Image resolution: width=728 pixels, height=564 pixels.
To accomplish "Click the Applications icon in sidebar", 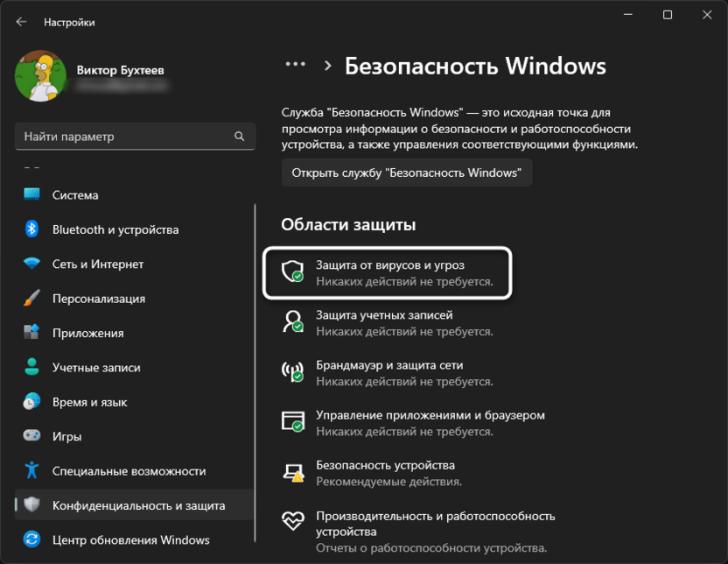I will tap(32, 333).
